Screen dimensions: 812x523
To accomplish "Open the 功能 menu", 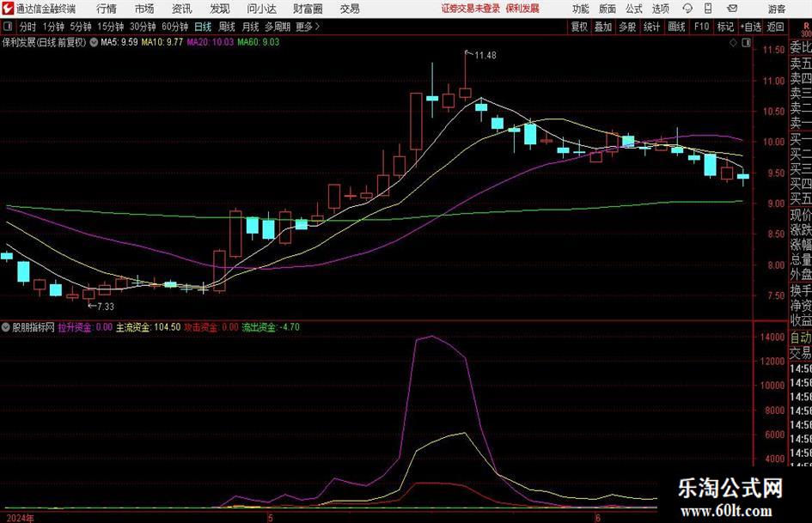I will pyautogui.click(x=581, y=9).
